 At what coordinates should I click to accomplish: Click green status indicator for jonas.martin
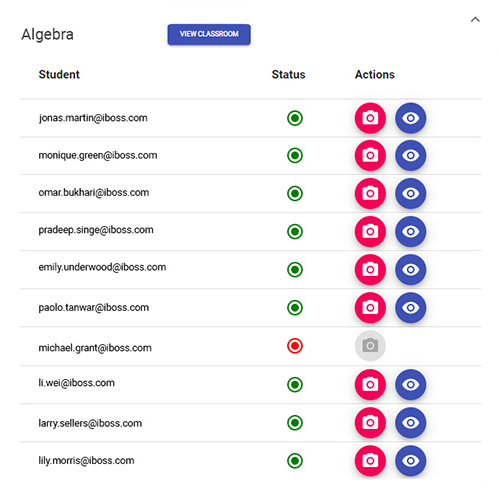295,118
